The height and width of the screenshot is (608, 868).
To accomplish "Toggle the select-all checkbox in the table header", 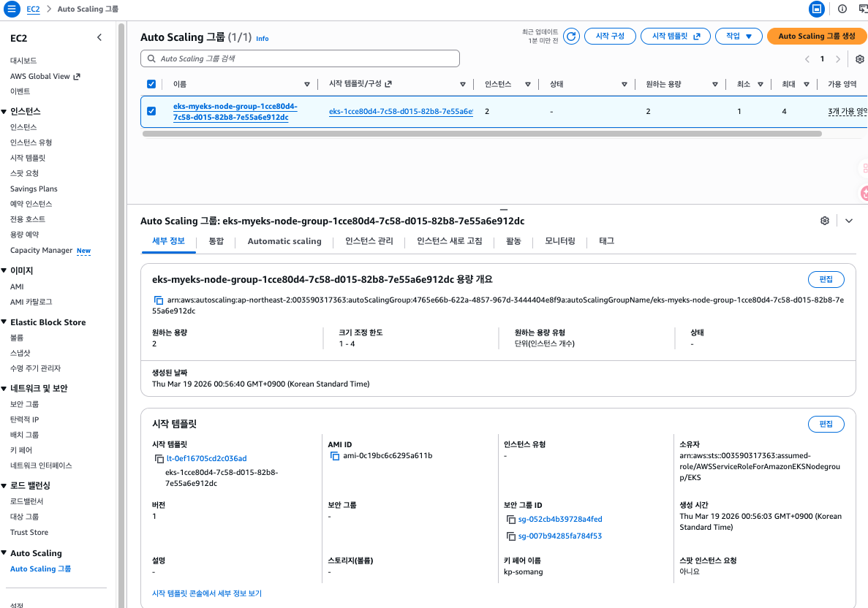I will (x=151, y=84).
